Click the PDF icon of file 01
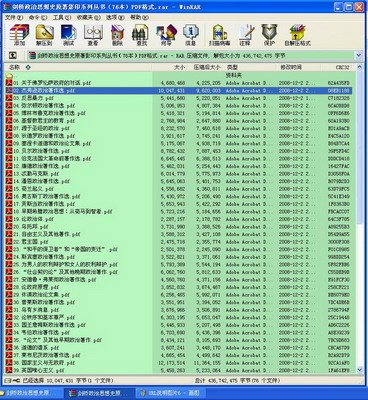This screenshot has width=368, height=400. coord(9,83)
